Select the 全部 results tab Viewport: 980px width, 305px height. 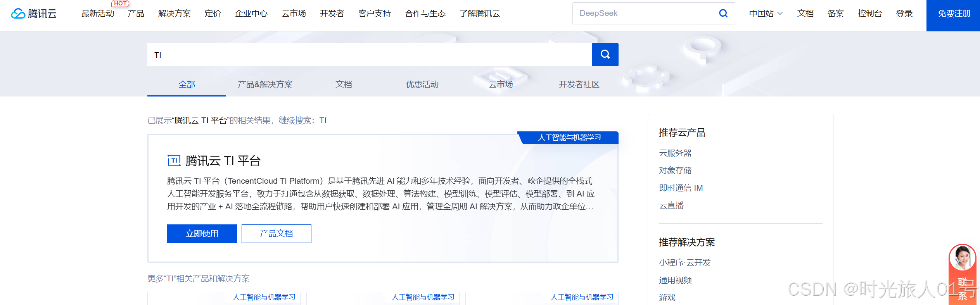click(187, 84)
